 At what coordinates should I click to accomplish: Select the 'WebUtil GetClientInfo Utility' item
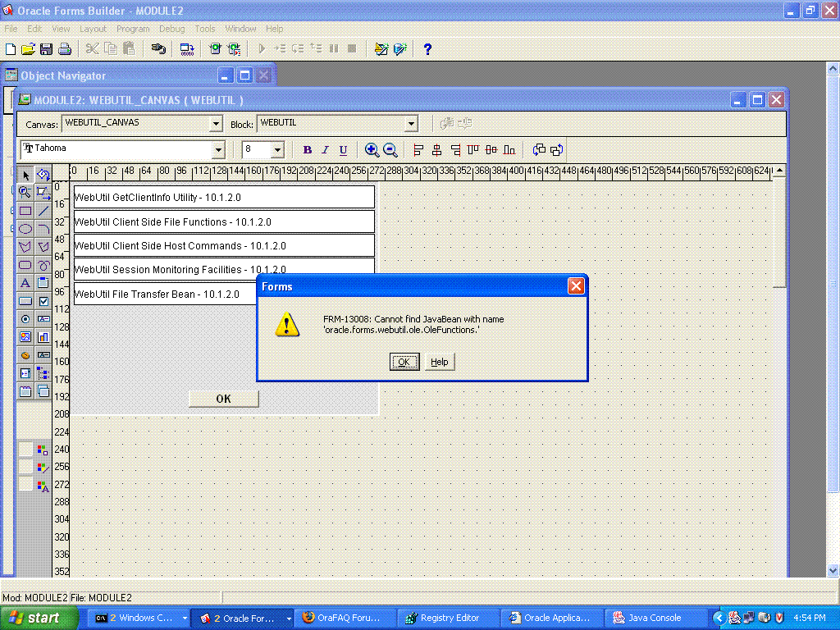pyautogui.click(x=224, y=197)
